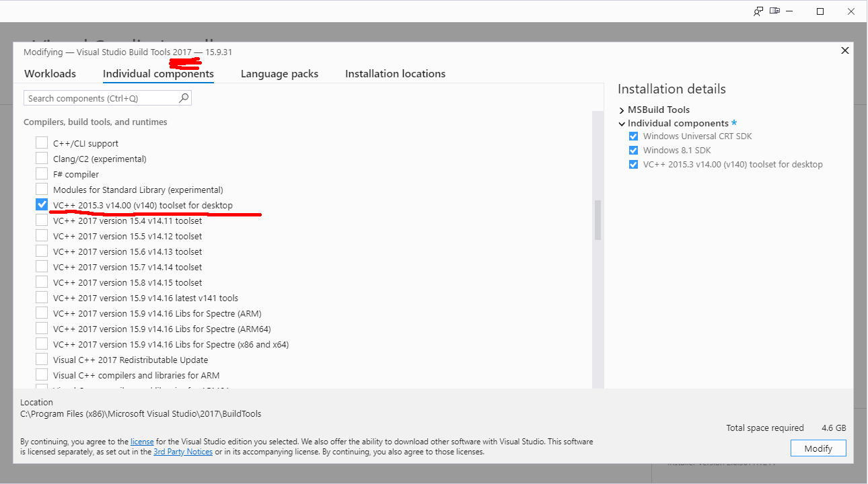Tick the F# compiler checkbox

42,174
